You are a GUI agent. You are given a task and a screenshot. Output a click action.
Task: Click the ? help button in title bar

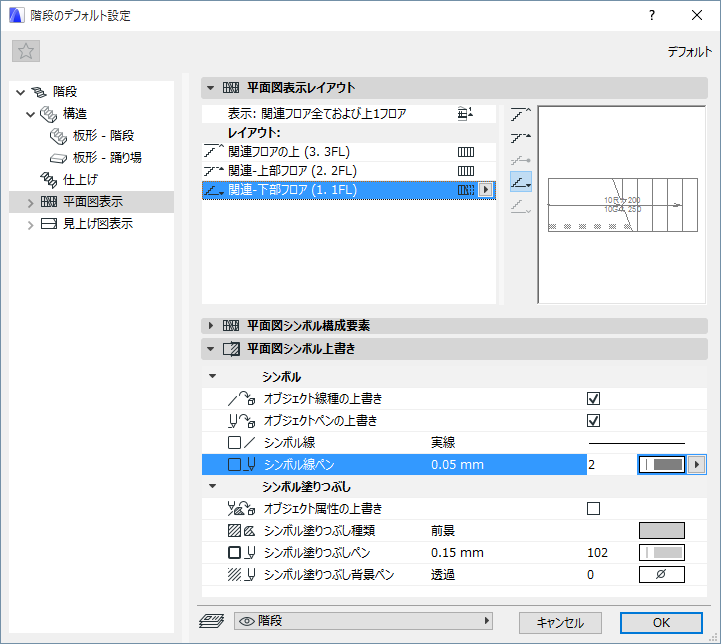point(652,15)
